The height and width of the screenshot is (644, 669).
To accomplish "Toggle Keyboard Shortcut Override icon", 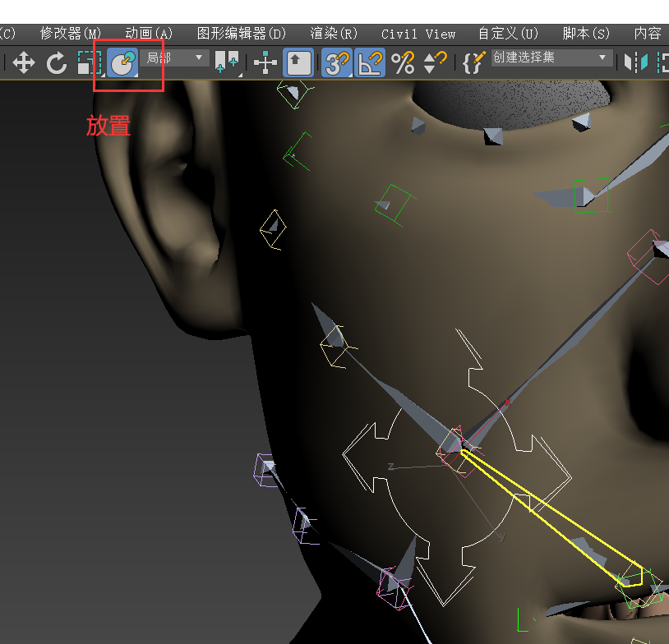I will coord(298,62).
